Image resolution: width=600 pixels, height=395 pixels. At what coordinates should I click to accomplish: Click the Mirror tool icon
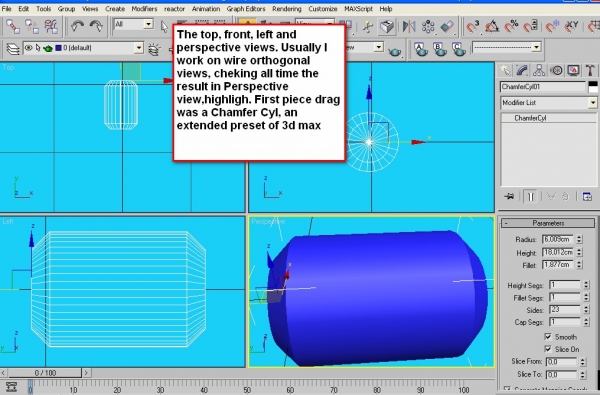(409, 27)
